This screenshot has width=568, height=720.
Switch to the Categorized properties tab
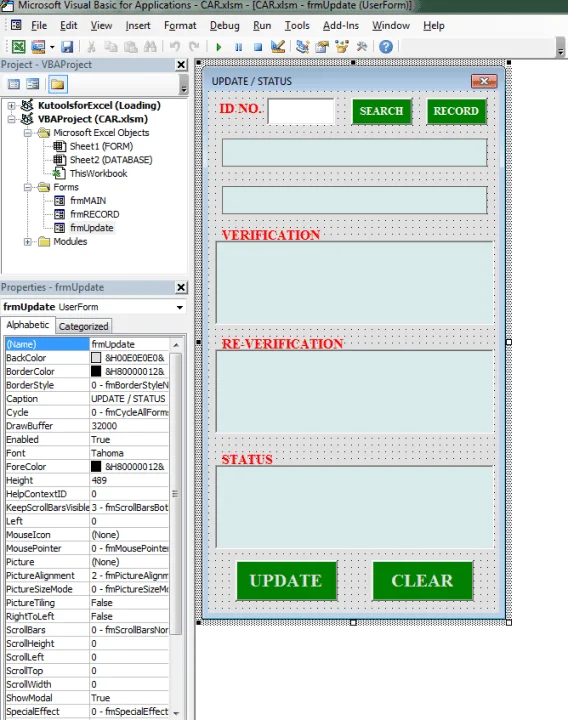coord(84,326)
